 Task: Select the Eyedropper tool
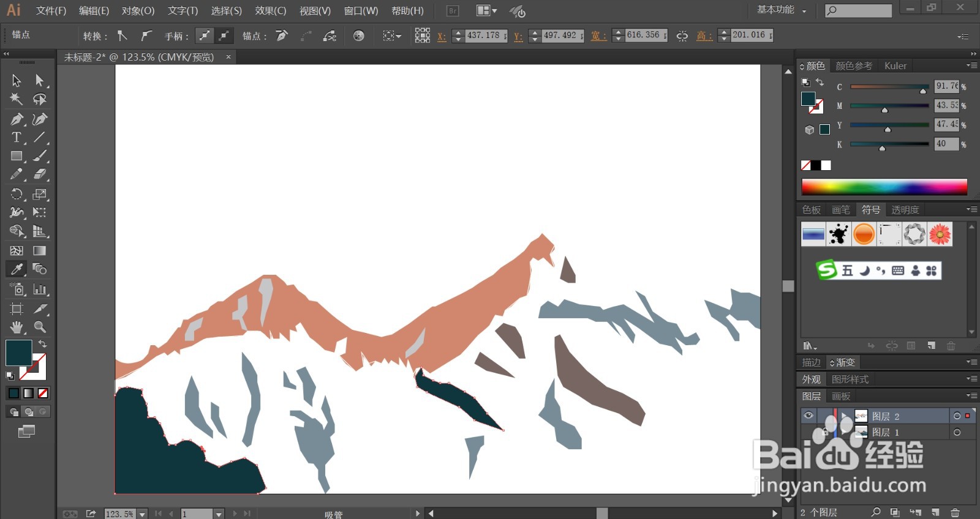coord(17,269)
